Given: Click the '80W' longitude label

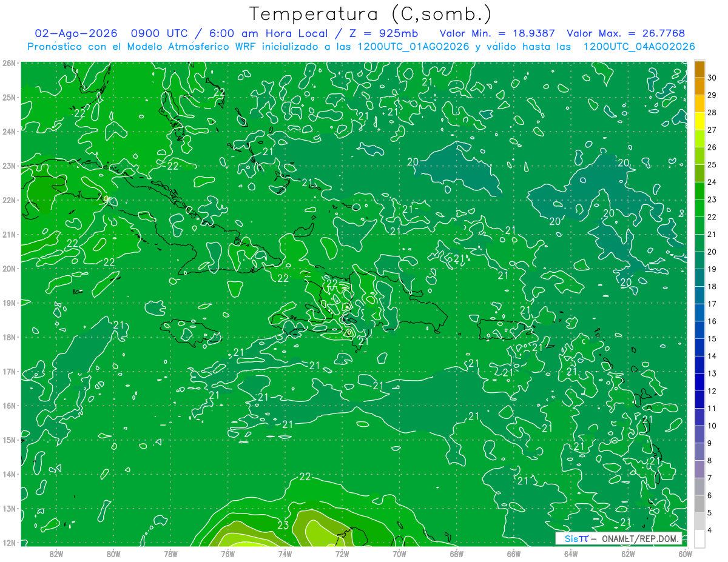Looking at the screenshot, I should coord(113,554).
